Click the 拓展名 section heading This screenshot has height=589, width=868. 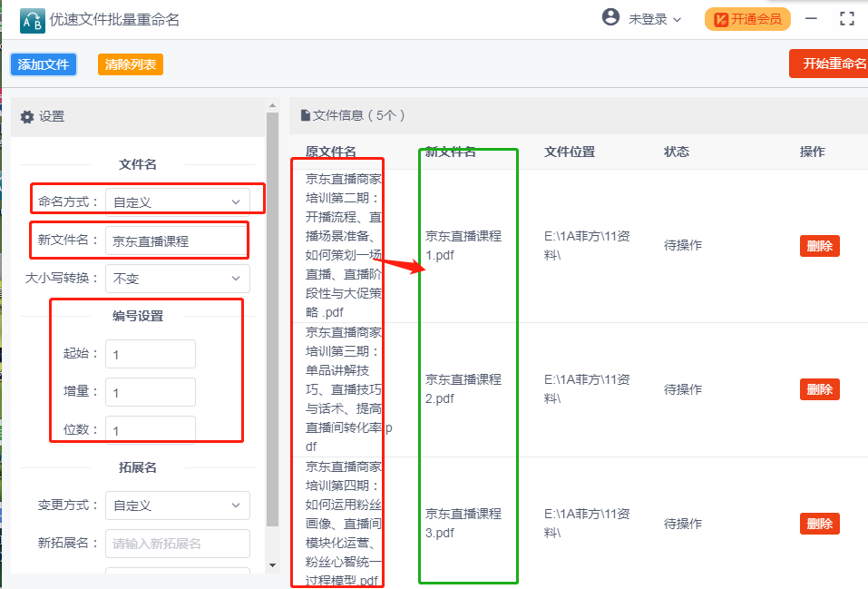[138, 467]
